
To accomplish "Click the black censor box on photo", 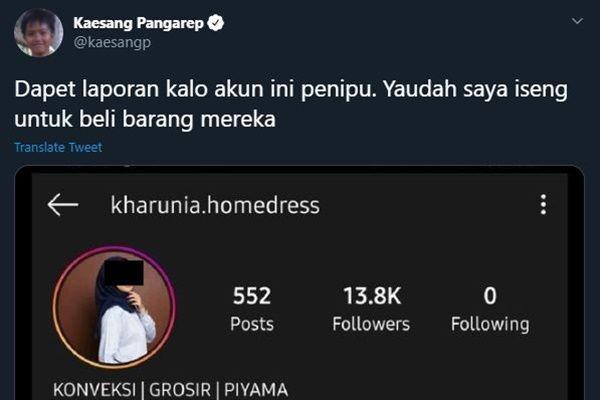I will click(x=124, y=273).
